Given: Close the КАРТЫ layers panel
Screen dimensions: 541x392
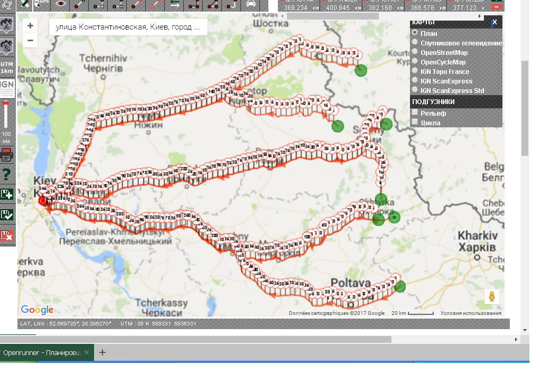Looking at the screenshot, I should [x=495, y=22].
